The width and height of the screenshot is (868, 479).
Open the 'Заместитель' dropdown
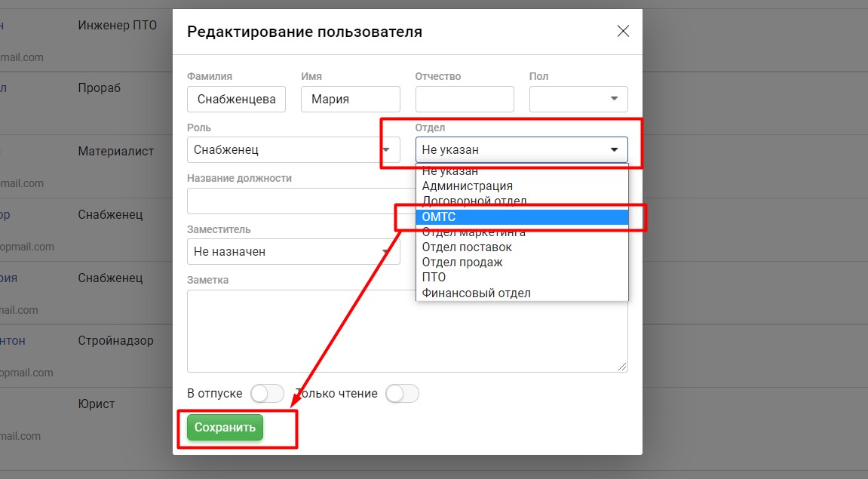(x=293, y=251)
